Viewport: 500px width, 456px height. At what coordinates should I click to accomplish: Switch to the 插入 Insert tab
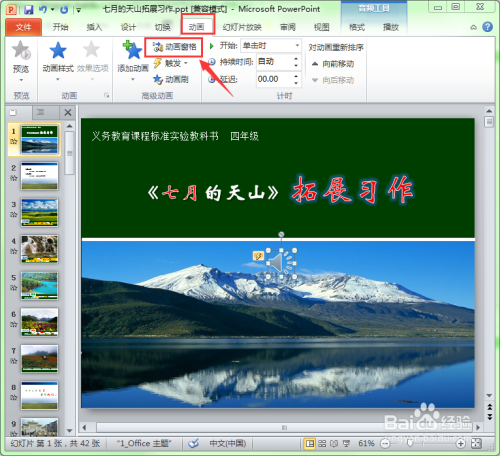(94, 27)
